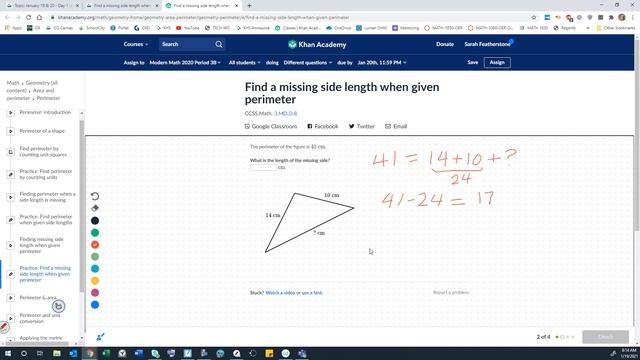The height and width of the screenshot is (360, 640).
Task: Bookmark this page with star icon
Action: pyautogui.click(x=534, y=18)
